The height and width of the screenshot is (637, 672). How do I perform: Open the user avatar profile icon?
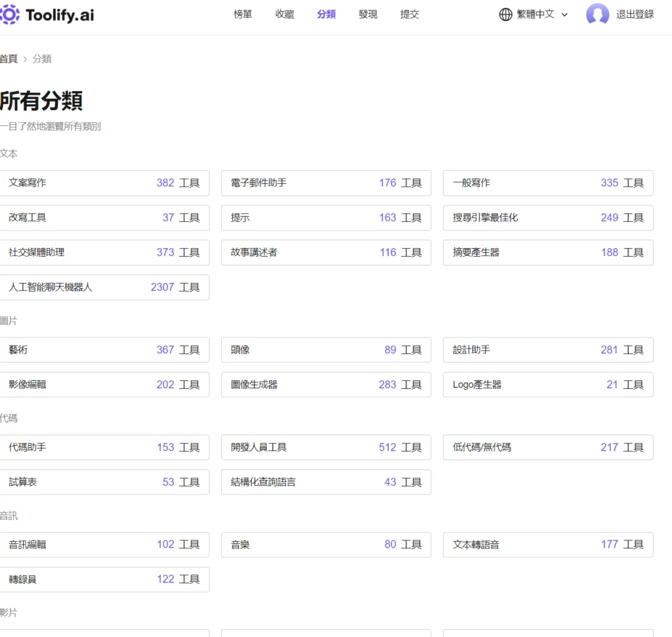(597, 14)
